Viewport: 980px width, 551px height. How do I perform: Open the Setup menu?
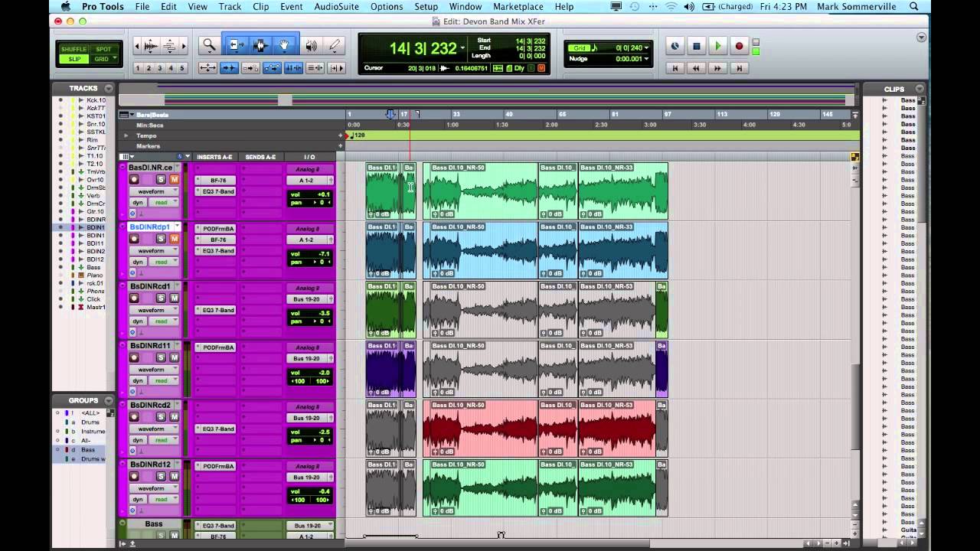click(426, 6)
